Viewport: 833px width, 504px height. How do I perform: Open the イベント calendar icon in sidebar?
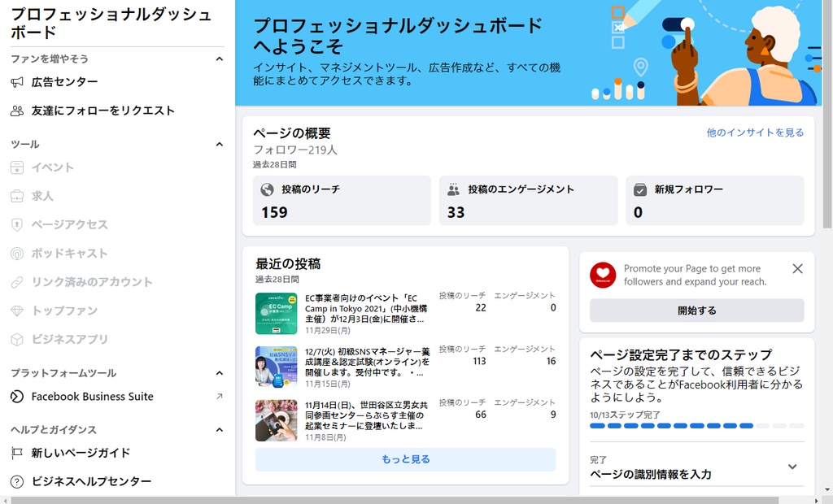[16, 167]
